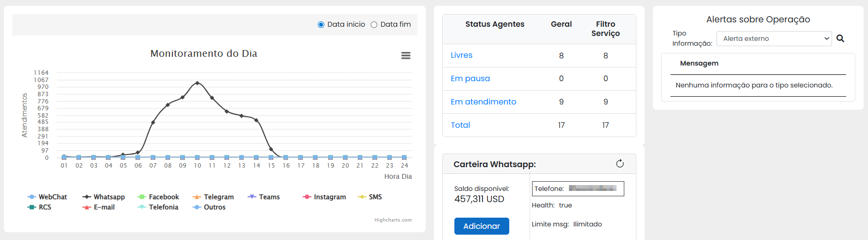Open the Tipo Informação dropdown
The height and width of the screenshot is (240, 868).
774,39
